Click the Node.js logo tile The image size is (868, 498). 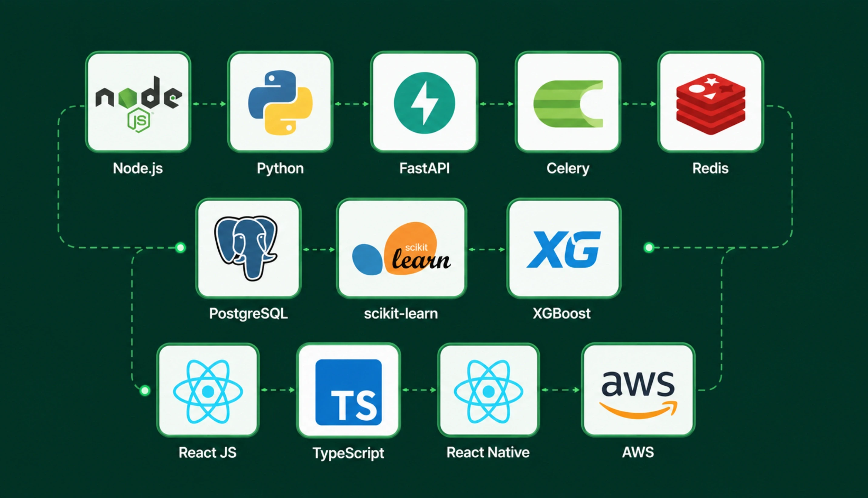tap(138, 102)
